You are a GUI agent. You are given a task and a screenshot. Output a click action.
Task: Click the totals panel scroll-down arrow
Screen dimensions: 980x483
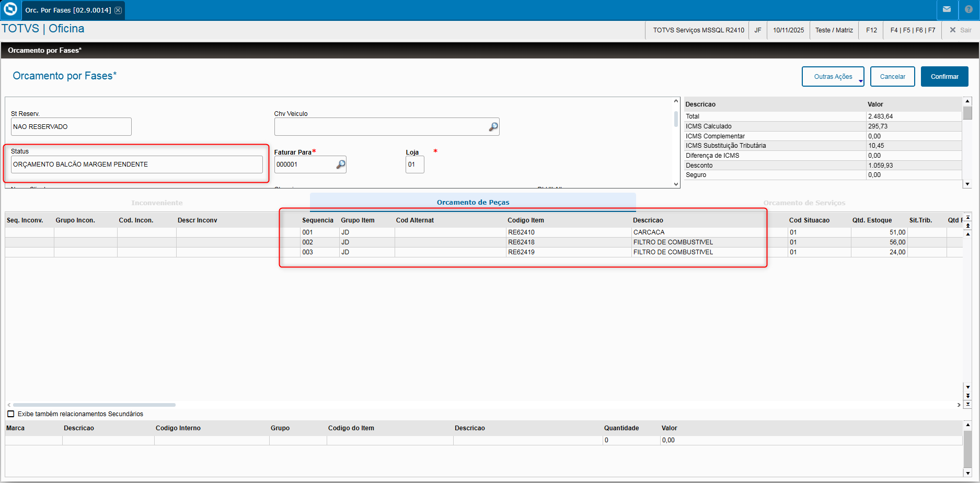(x=967, y=184)
